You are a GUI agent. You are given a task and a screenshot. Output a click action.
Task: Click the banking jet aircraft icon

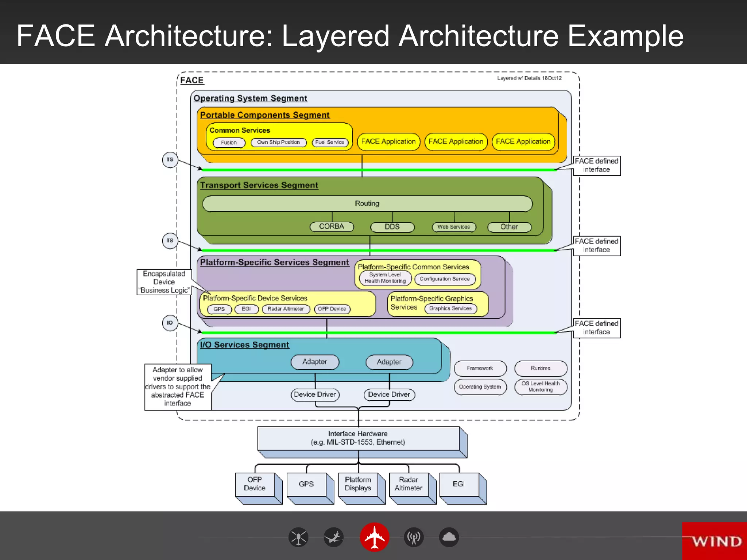coord(334,537)
